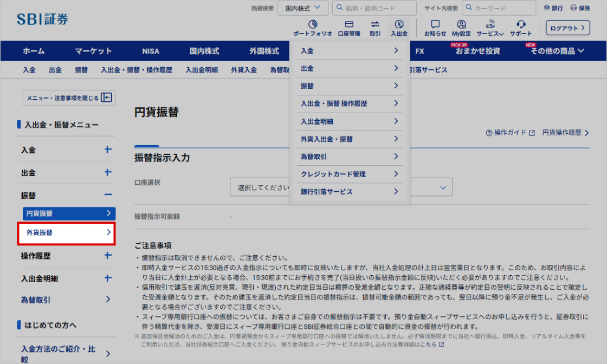The image size is (607, 364).
Task: Click the お知らせ notifications icon
Action: (435, 25)
